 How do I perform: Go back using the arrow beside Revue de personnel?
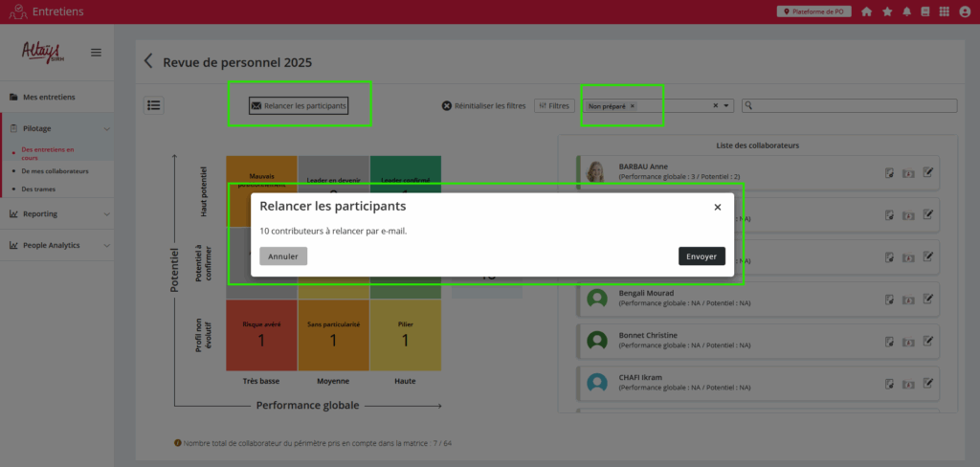click(148, 62)
